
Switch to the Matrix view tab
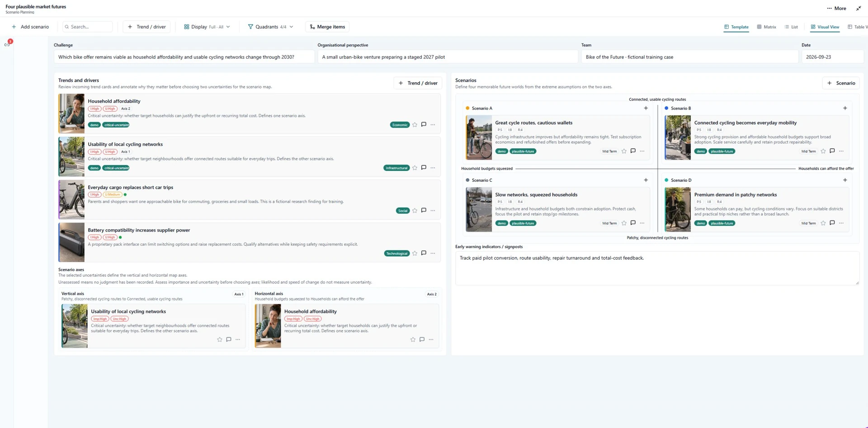766,27
